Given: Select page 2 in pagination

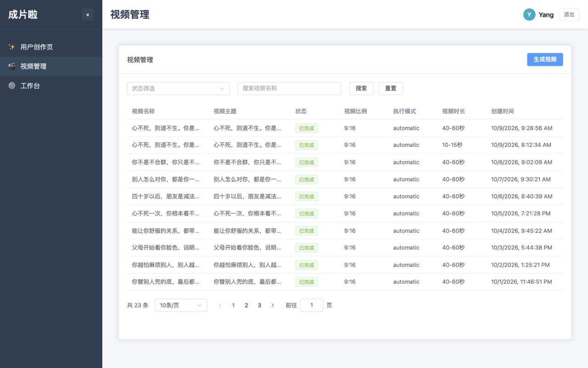Looking at the screenshot, I should coord(246,305).
